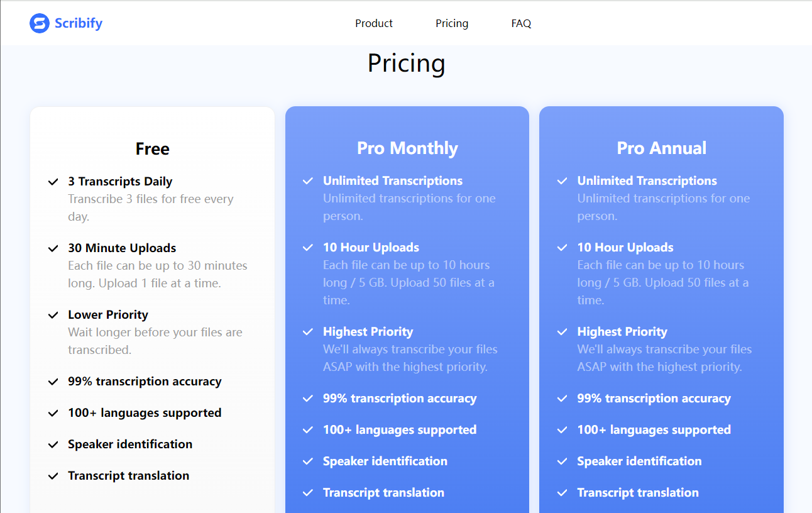Click checkmark beside 3 Transcripts Daily
The image size is (812, 513).
point(53,182)
